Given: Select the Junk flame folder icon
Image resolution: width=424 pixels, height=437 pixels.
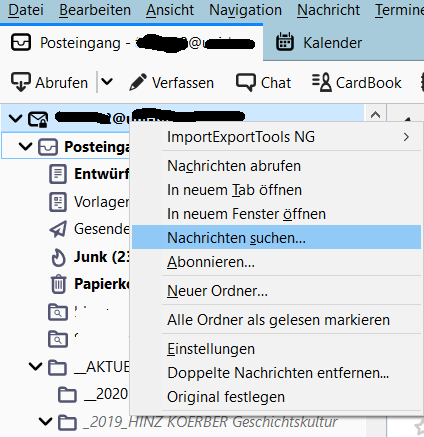Looking at the screenshot, I should pyautogui.click(x=58, y=257).
